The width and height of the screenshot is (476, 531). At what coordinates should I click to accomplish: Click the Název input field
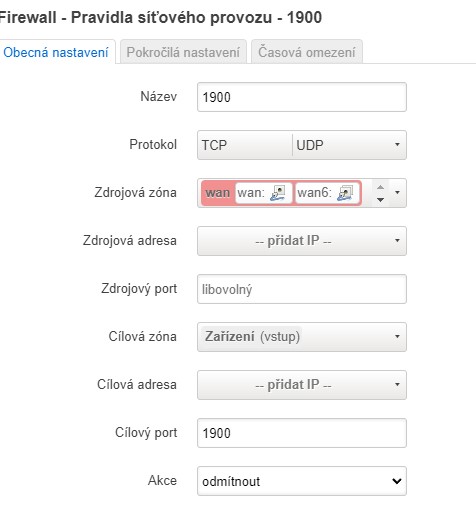pyautogui.click(x=302, y=97)
